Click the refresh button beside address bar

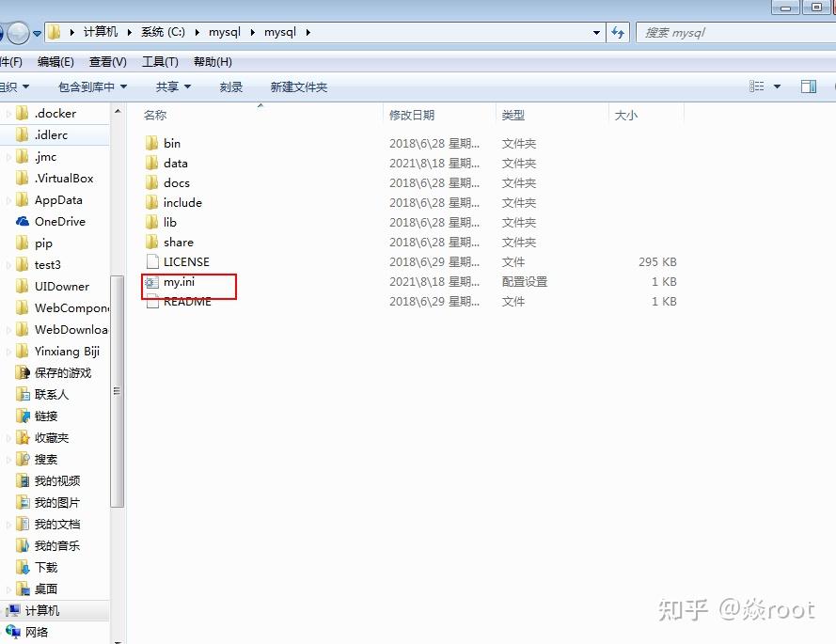click(618, 33)
